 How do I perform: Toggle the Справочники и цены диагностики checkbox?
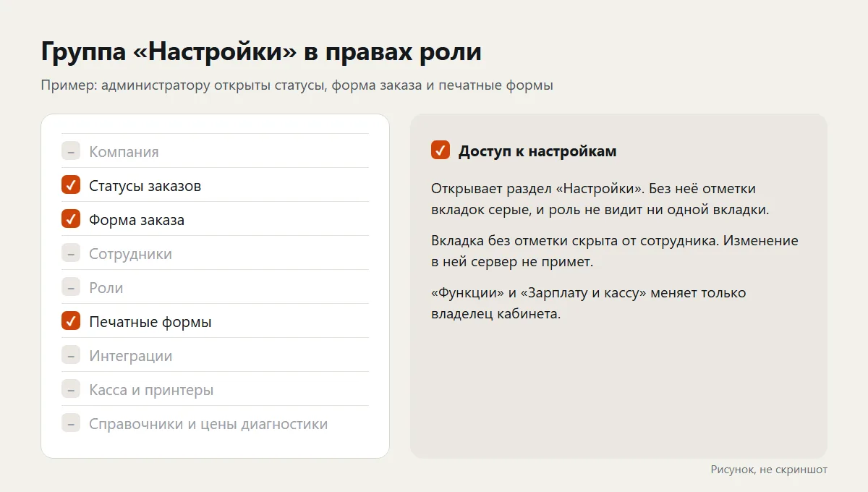coord(70,423)
